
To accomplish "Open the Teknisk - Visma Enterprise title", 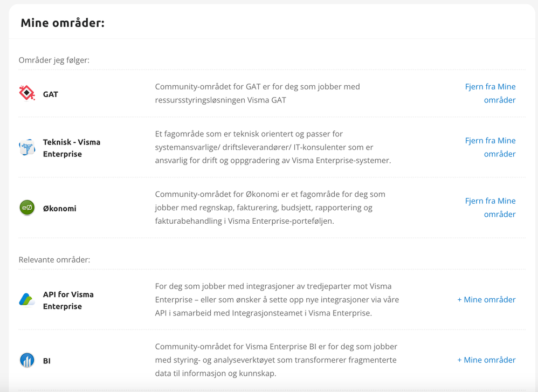I will tap(72, 148).
